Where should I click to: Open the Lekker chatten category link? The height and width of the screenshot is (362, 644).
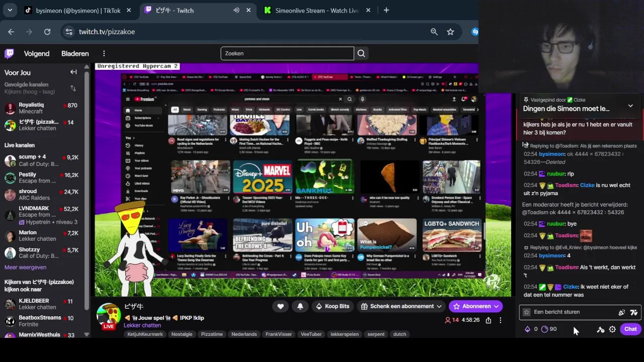[x=142, y=325]
